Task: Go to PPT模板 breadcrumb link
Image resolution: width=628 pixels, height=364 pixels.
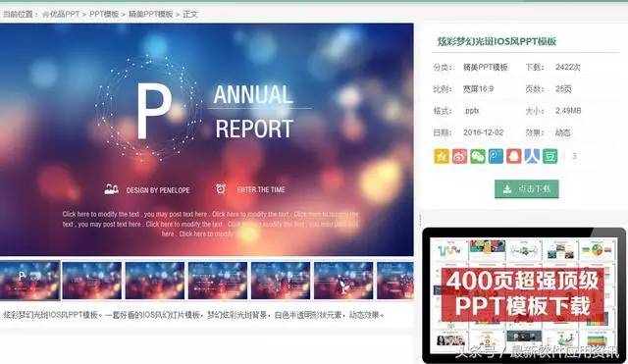Action: coord(104,14)
